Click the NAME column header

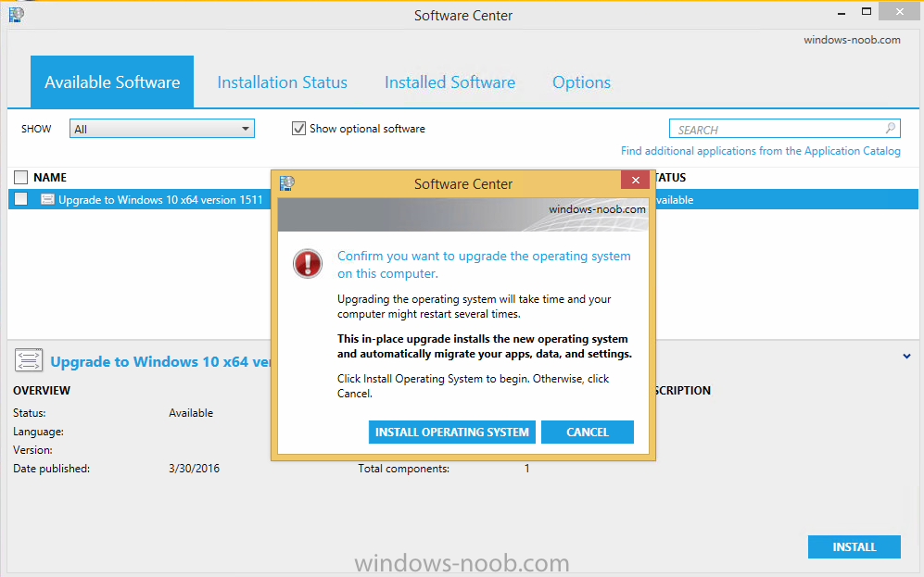(50, 178)
